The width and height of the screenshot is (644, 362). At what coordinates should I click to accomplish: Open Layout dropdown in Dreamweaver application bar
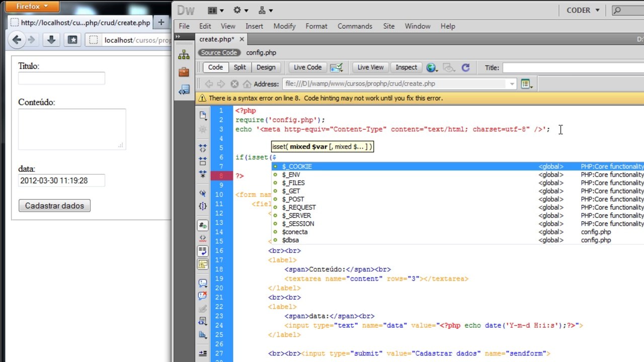pos(215,10)
